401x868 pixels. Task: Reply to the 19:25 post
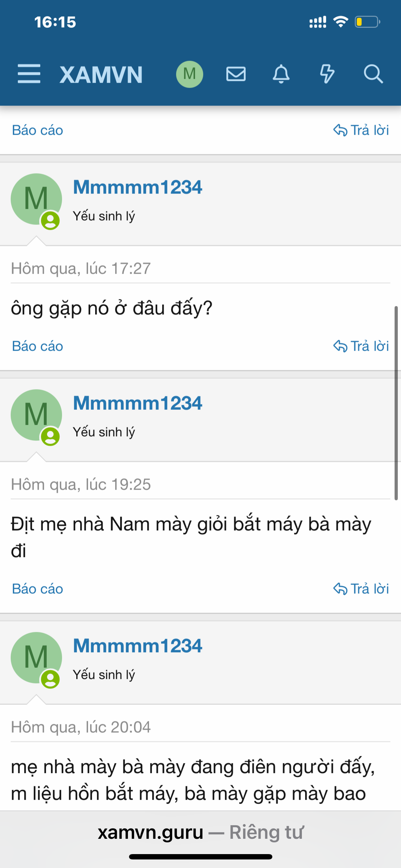point(361,589)
